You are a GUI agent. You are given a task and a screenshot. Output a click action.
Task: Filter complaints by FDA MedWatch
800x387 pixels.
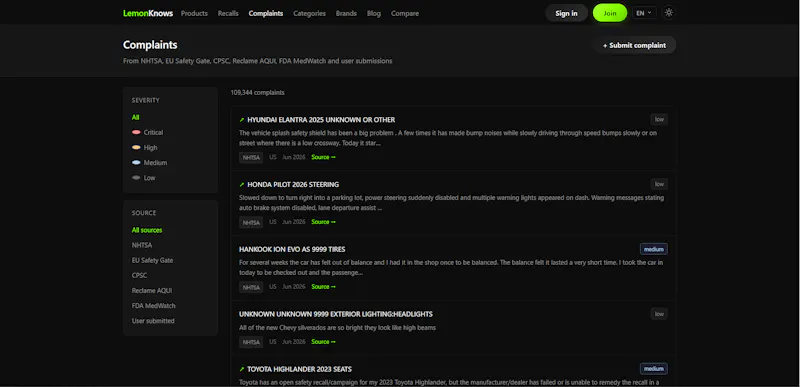point(154,306)
